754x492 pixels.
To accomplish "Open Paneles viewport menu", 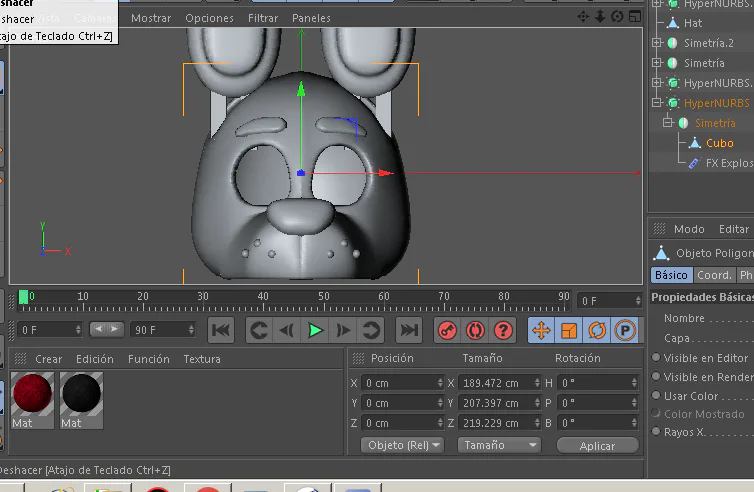I will pos(311,18).
